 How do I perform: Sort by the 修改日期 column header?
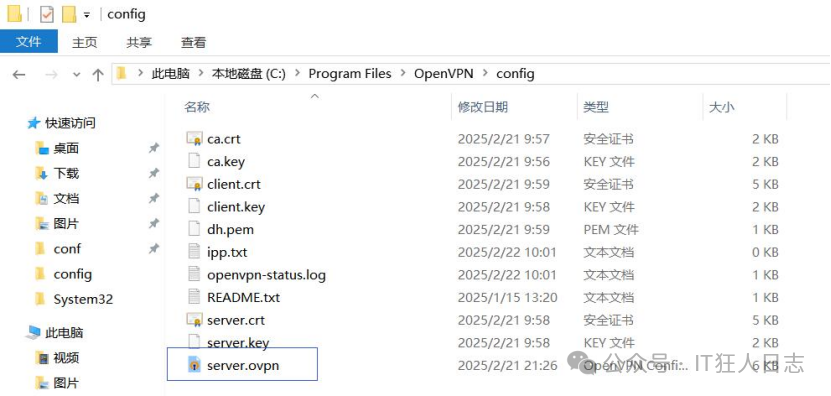pos(483,107)
